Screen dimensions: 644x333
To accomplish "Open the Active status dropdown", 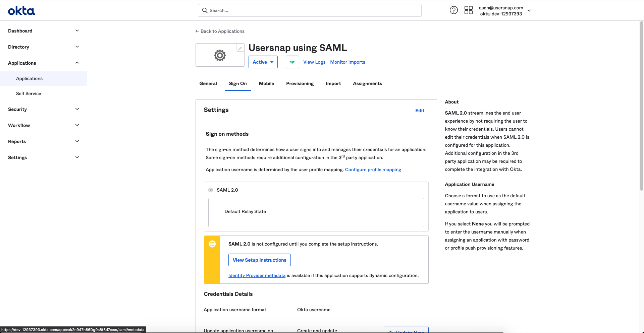I will (263, 62).
